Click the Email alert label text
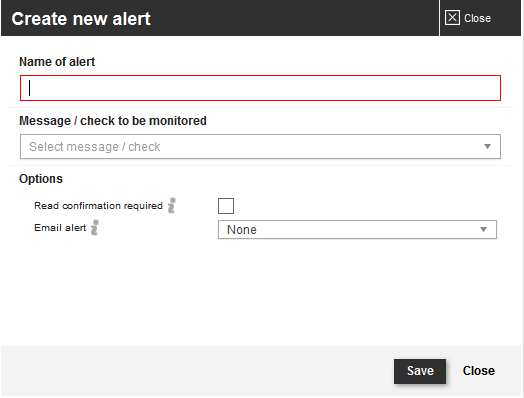524x398 pixels. 60,228
